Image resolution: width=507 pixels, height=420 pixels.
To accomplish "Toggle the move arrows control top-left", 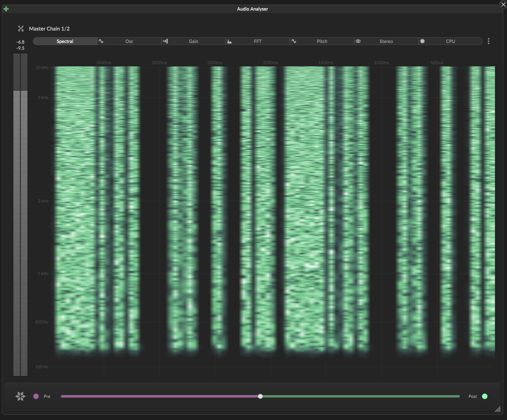I will point(6,9).
